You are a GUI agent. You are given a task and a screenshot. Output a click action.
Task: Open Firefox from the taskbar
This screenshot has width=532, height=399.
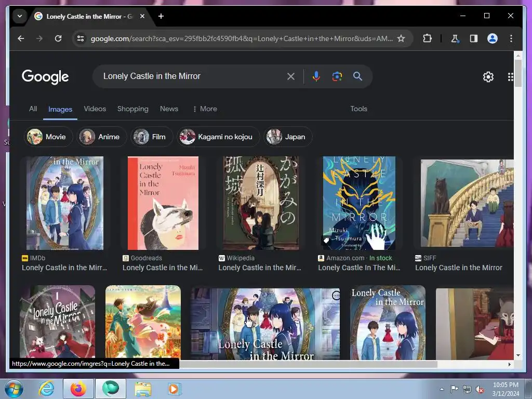point(78,389)
